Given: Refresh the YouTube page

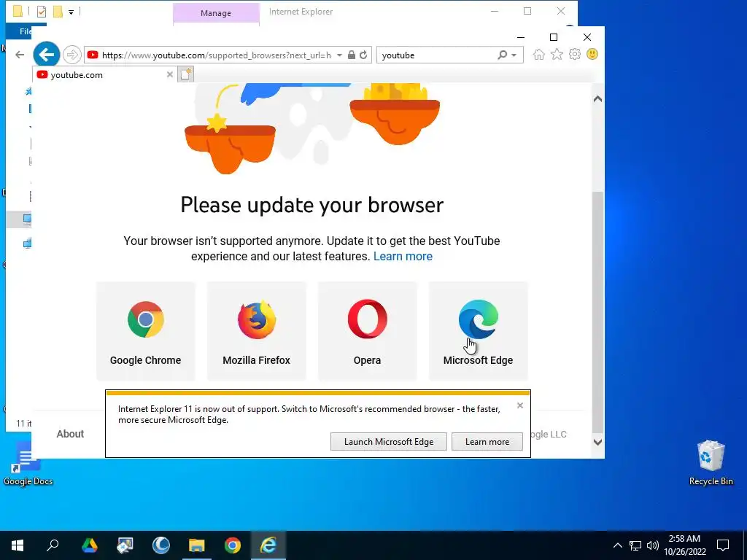Looking at the screenshot, I should point(363,55).
